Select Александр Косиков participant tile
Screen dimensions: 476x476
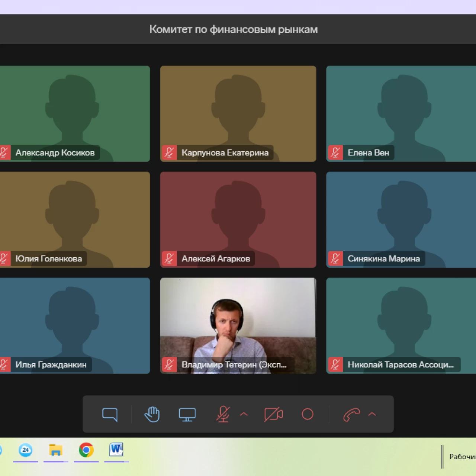click(x=75, y=114)
